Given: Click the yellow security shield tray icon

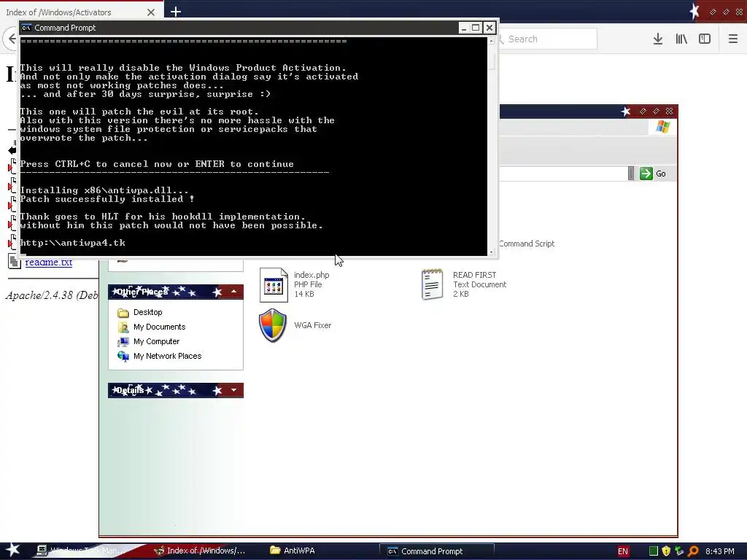Looking at the screenshot, I should point(666,551).
